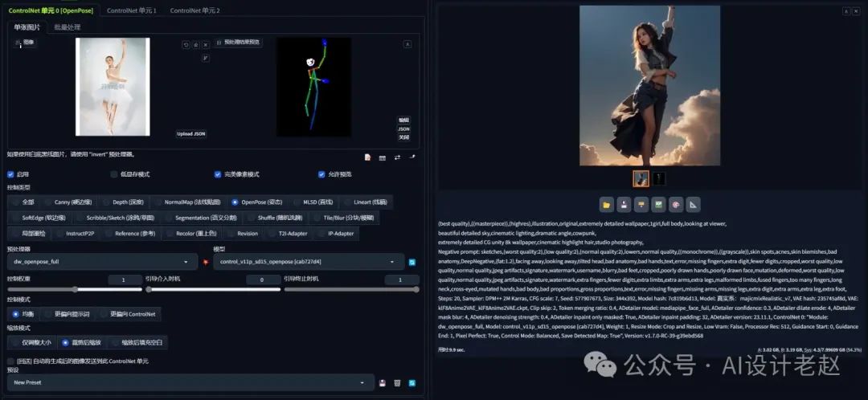The image size is (868, 400).
Task: Click the 引导终止时机 value field
Action: pyautogui.click(x=401, y=280)
